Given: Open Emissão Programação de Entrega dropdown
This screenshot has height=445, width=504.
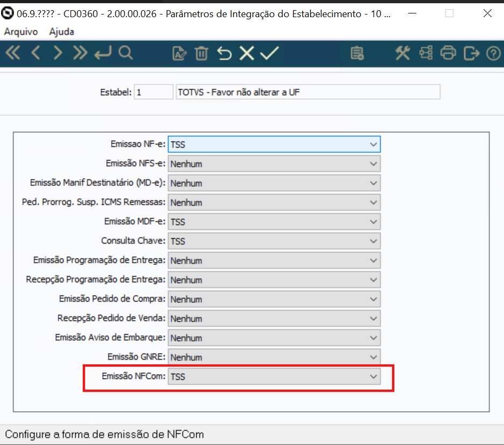Looking at the screenshot, I should point(274,260).
